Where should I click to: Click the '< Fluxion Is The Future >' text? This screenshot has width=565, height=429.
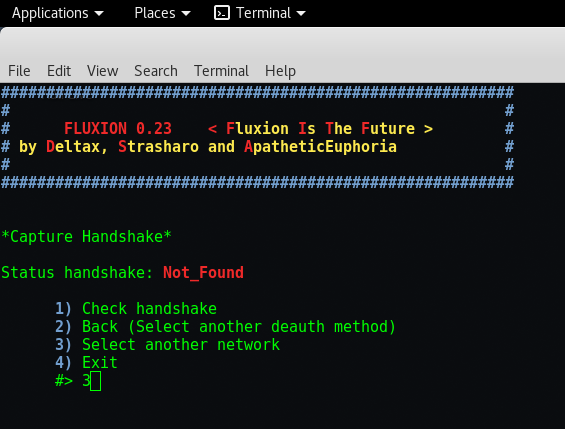[320, 129]
